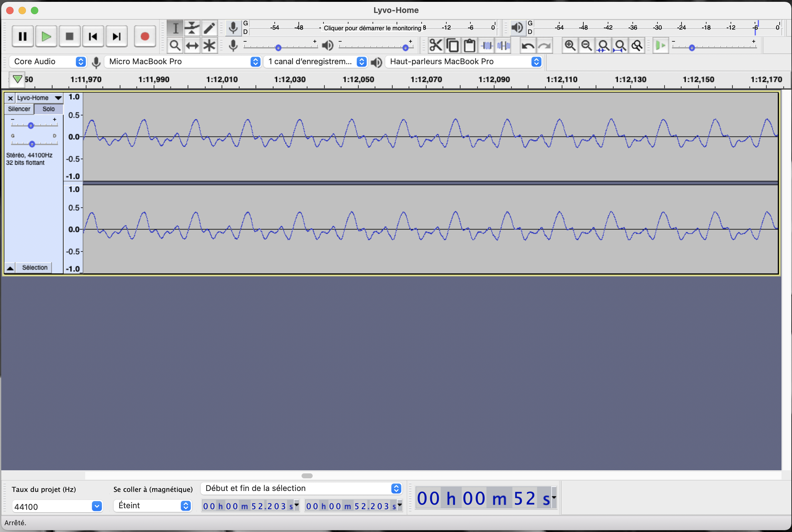This screenshot has width=792, height=532.
Task: Click the lower channel waveform
Action: pyautogui.click(x=430, y=229)
